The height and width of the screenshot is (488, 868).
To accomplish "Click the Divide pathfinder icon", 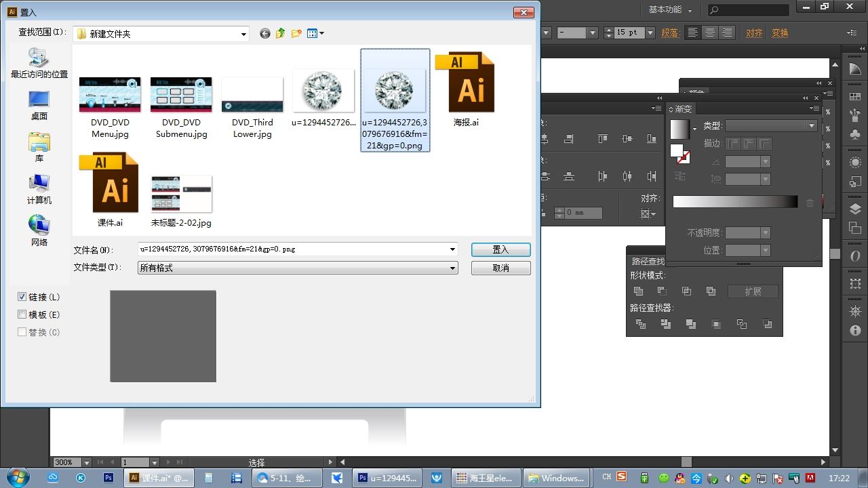I will coord(641,324).
